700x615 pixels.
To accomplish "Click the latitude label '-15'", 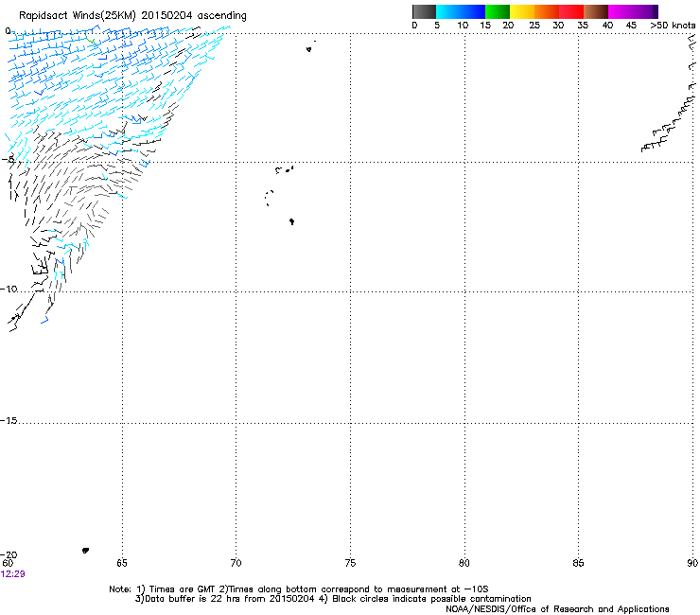I will click(x=9, y=420).
